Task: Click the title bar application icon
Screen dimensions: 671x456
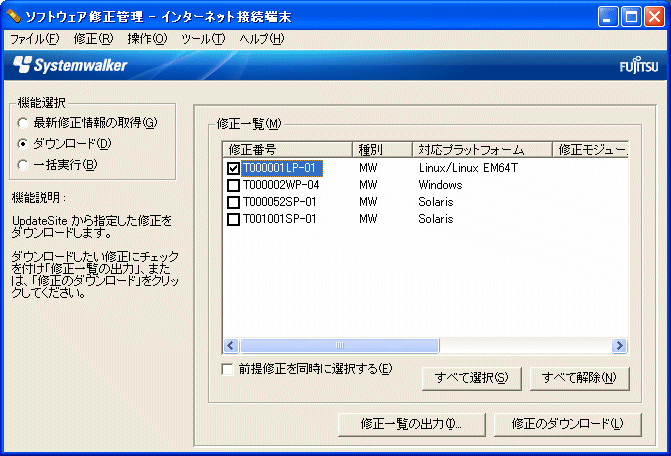Action: coord(14,16)
